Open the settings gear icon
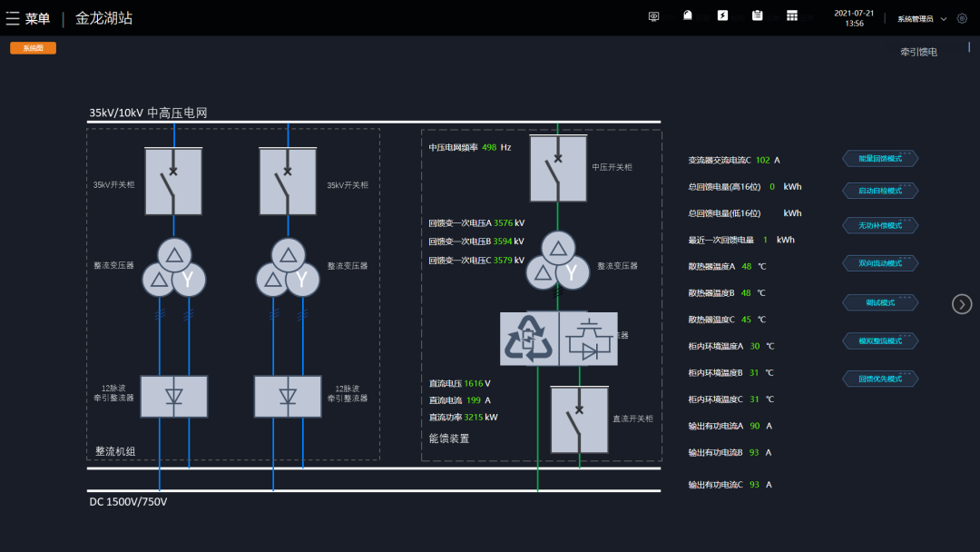This screenshot has width=980, height=552. 962,18
